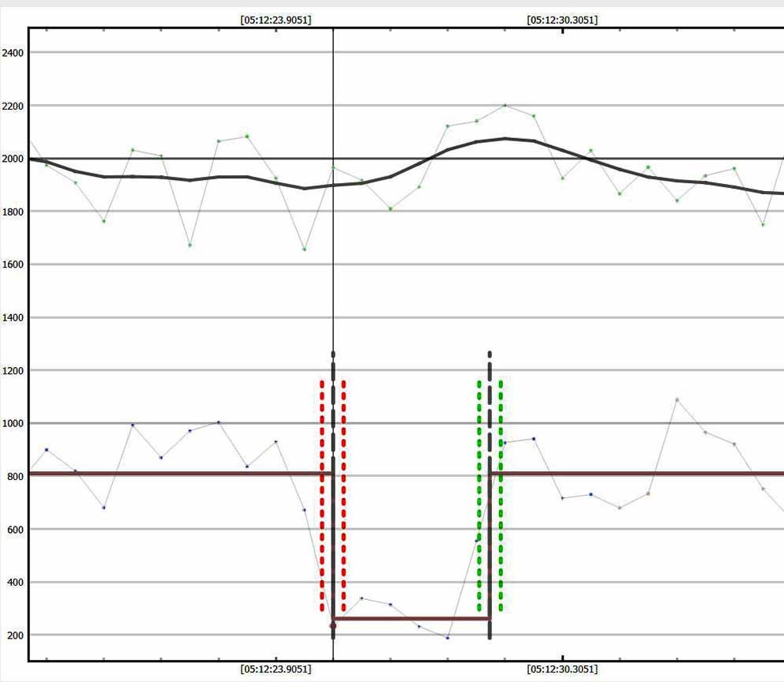The width and height of the screenshot is (784, 682).
Task: Click the 1000 y-axis label
Action: tap(13, 424)
